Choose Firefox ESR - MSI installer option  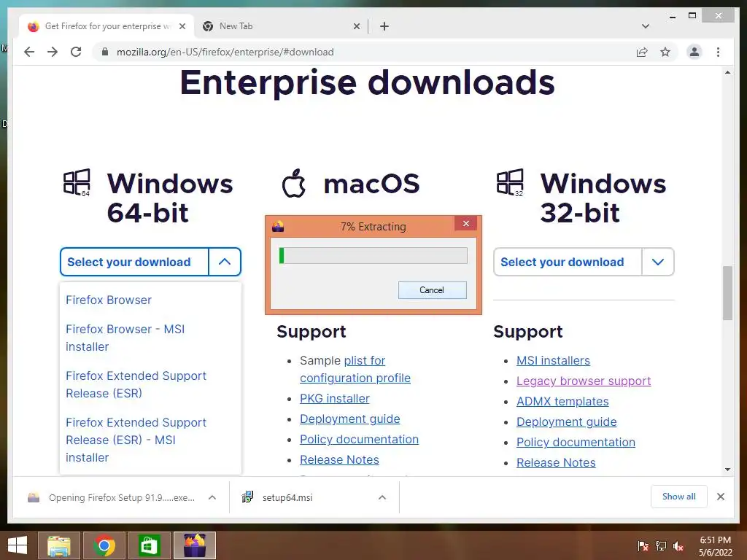(136, 440)
